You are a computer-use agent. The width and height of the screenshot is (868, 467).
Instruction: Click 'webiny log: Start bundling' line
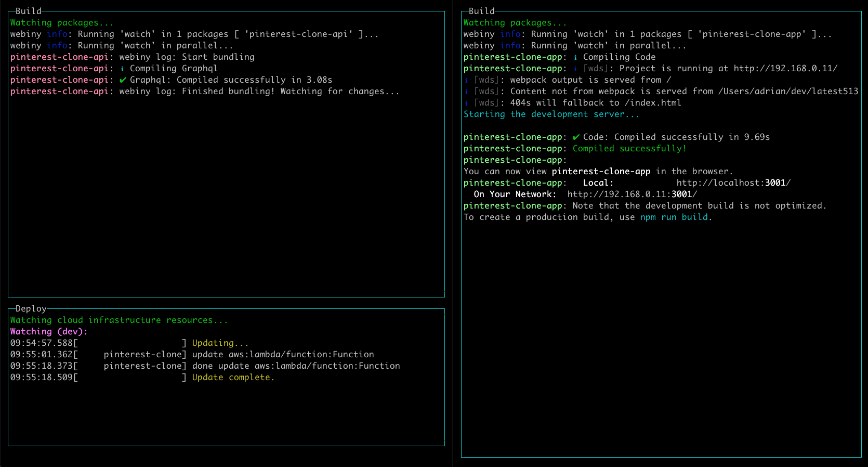point(187,57)
